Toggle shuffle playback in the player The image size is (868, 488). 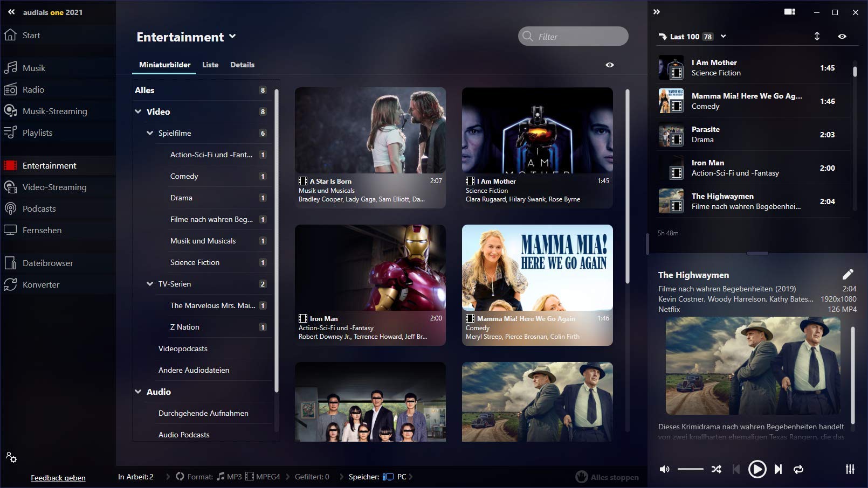(x=716, y=469)
